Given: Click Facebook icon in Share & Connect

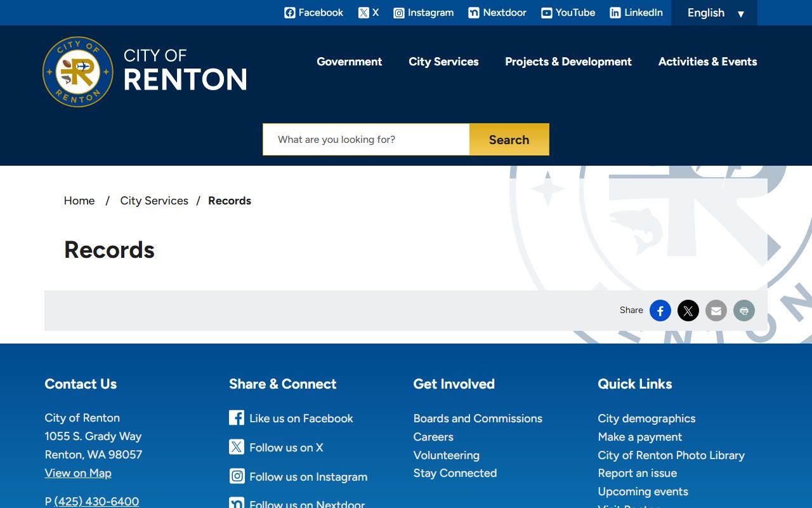Looking at the screenshot, I should pyautogui.click(x=237, y=418).
